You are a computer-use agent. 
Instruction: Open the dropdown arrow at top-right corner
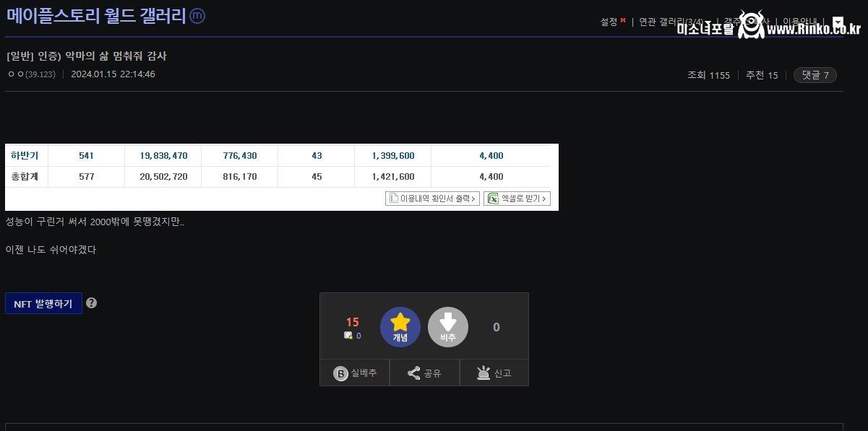pyautogui.click(x=838, y=22)
